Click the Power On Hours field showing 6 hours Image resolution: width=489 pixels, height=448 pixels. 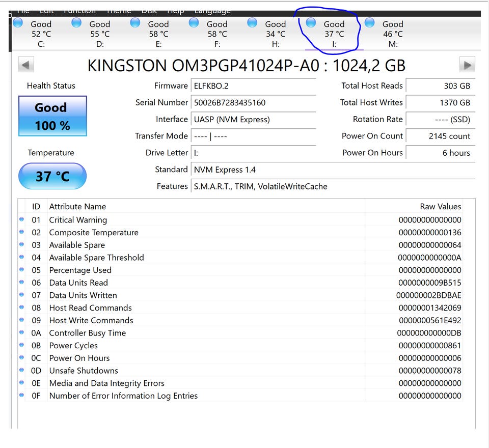(441, 153)
